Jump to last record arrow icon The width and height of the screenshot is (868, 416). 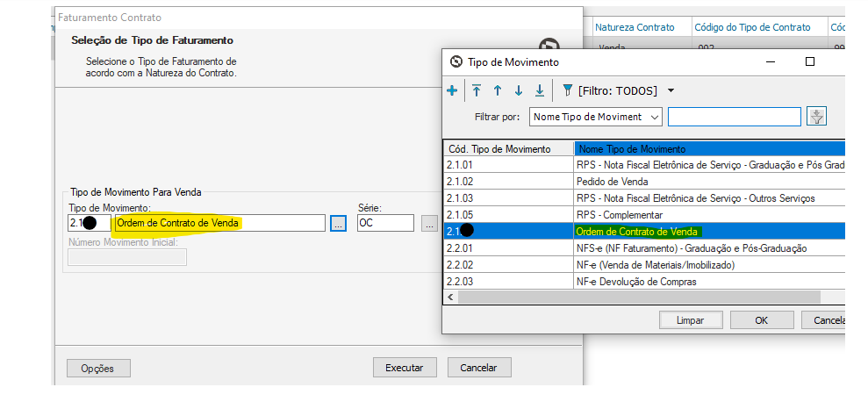(540, 90)
